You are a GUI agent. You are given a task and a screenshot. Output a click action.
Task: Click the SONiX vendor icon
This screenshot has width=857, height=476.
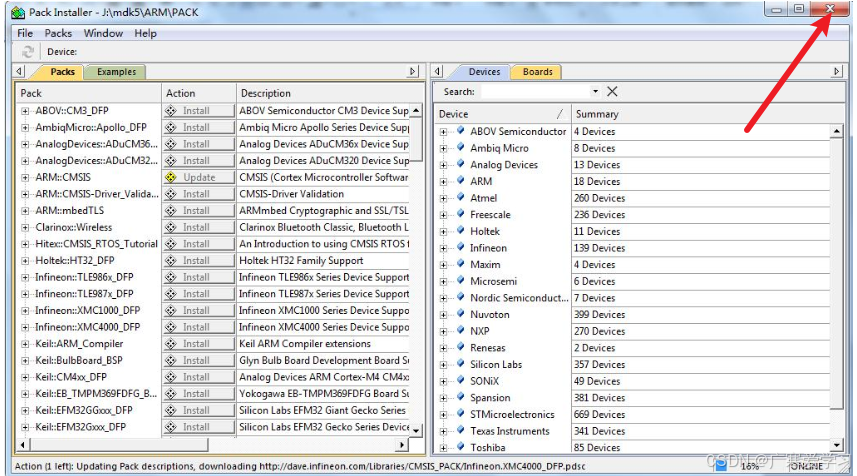pyautogui.click(x=460, y=381)
